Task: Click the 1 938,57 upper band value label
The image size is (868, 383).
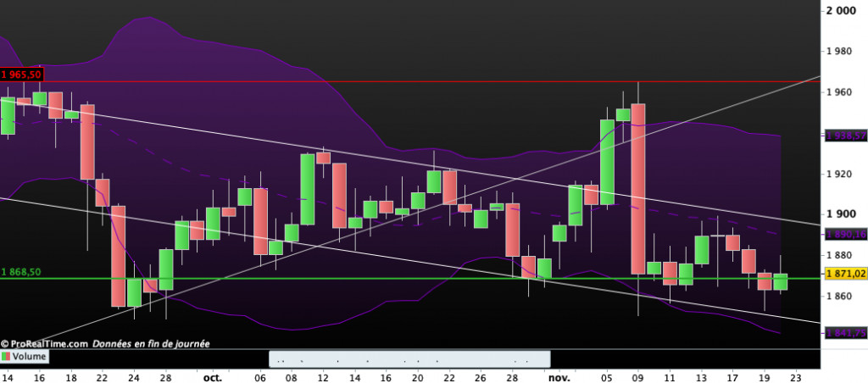Action: [x=845, y=135]
